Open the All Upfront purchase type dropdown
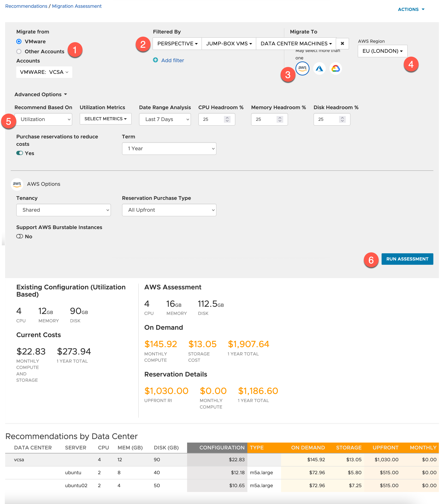The width and height of the screenshot is (440, 504). click(x=169, y=210)
